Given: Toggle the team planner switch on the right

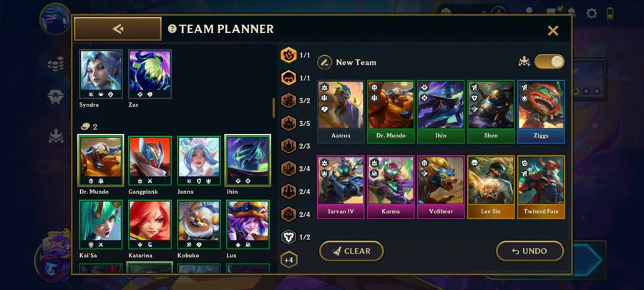Looking at the screenshot, I should (x=549, y=62).
